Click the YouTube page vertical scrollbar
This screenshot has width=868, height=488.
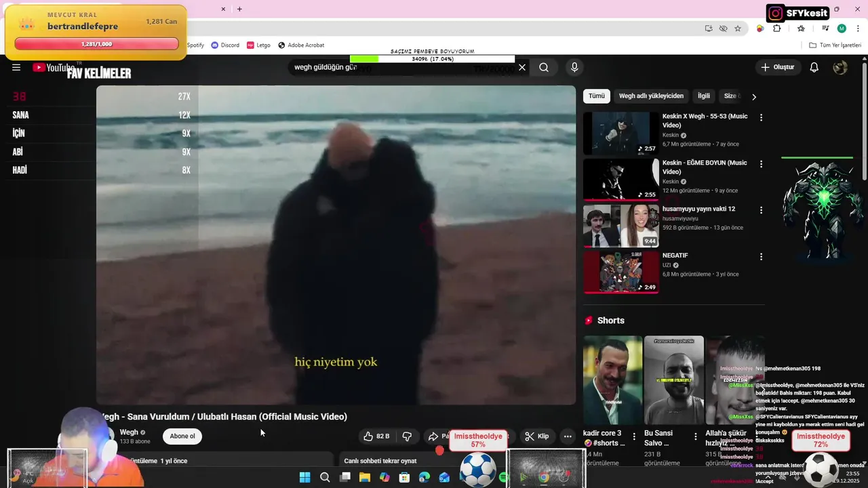pyautogui.click(x=865, y=122)
